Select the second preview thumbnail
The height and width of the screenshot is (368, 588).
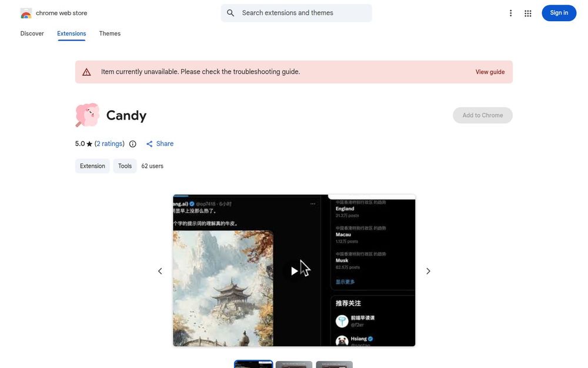pyautogui.click(x=294, y=364)
